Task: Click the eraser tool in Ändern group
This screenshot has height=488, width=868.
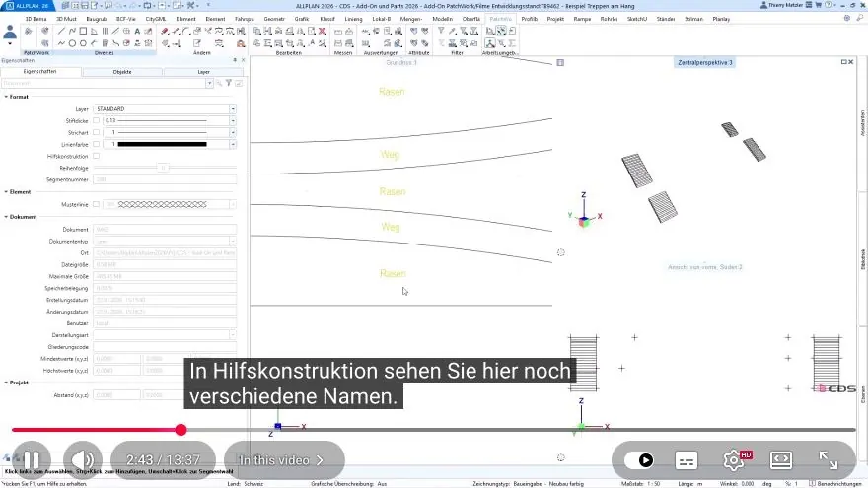Action: 165,31
